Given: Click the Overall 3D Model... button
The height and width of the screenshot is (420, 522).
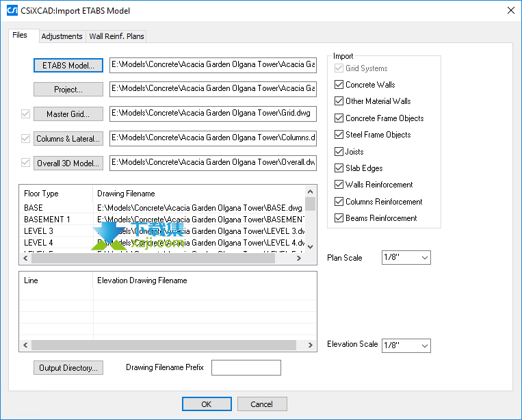Looking at the screenshot, I should tap(68, 163).
